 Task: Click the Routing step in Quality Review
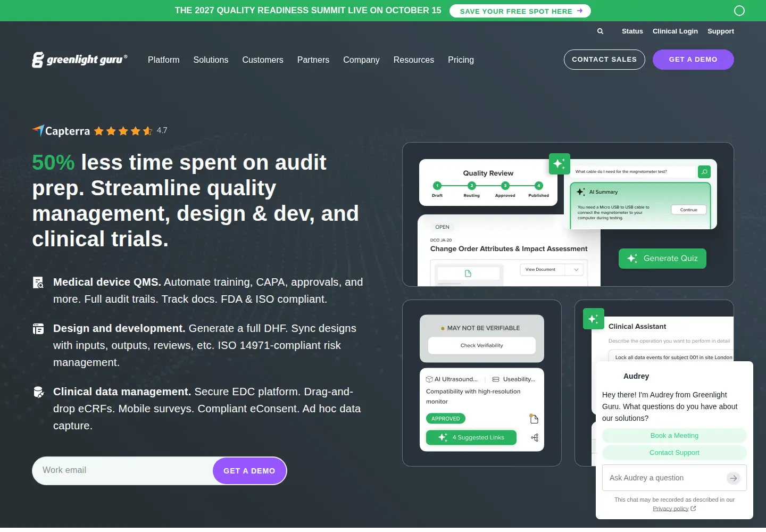pyautogui.click(x=471, y=190)
